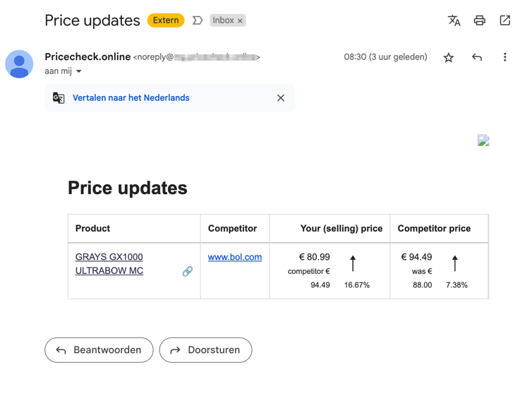
Task: Click the '16.67%' percentage value
Action: pyautogui.click(x=357, y=285)
